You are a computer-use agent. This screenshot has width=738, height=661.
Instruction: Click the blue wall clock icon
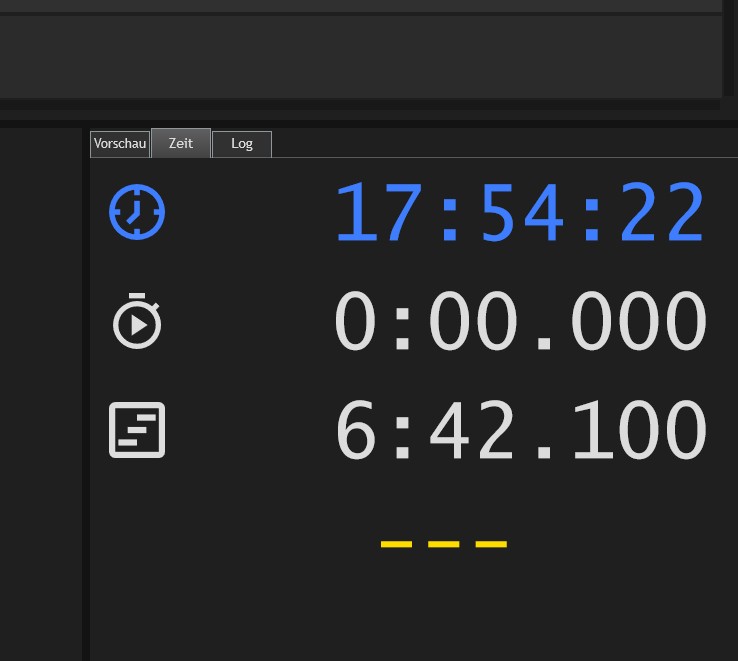coord(137,212)
